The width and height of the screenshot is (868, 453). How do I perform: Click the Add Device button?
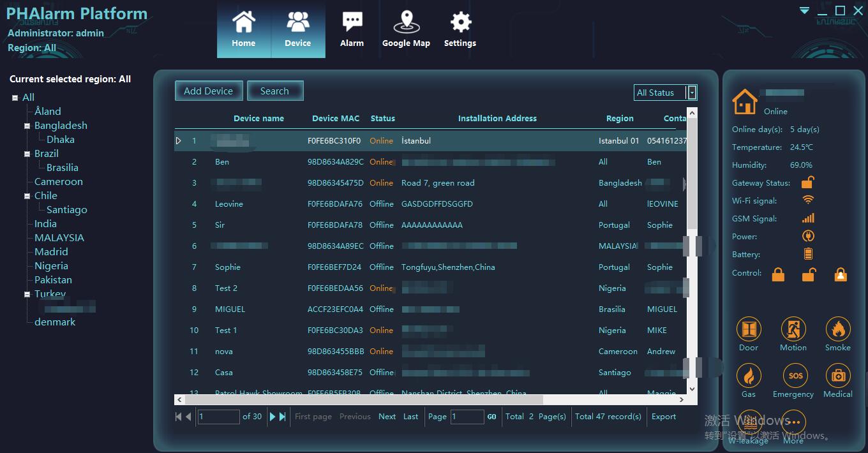pyautogui.click(x=209, y=91)
